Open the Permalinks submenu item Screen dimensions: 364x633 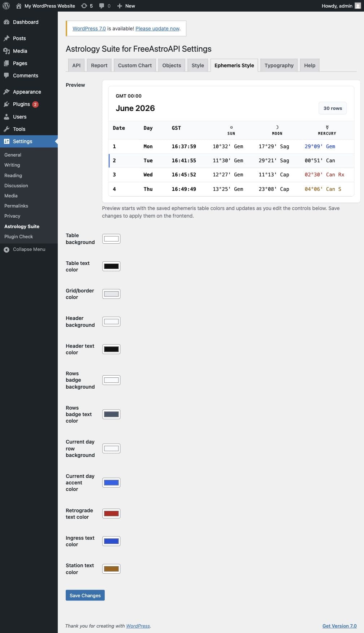coord(16,206)
